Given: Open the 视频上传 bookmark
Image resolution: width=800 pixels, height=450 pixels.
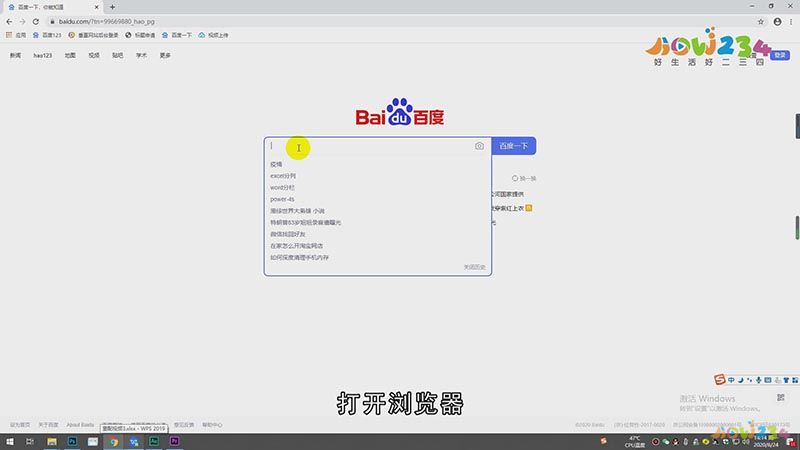Looking at the screenshot, I should [x=213, y=35].
